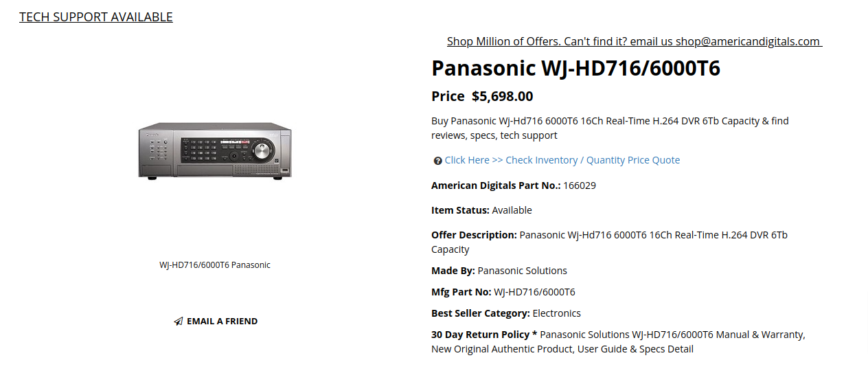Click the 30 Day Return Policy label
Viewport: 868px width, 371px height.
point(484,335)
